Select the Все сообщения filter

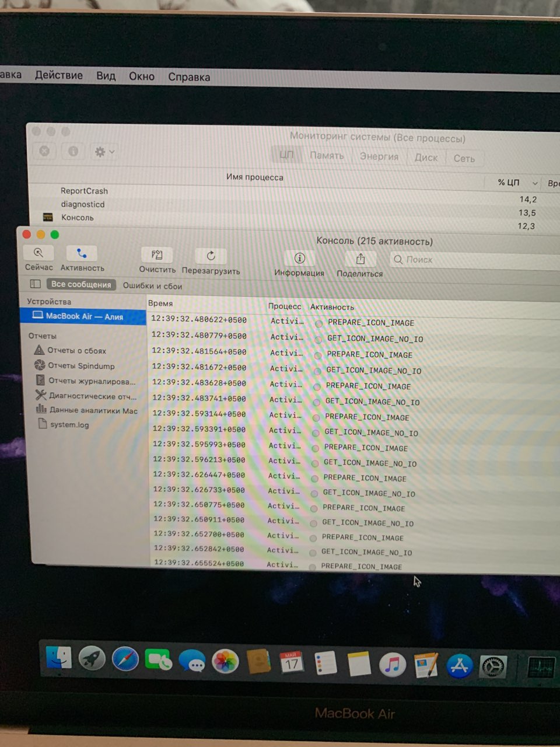point(81,284)
